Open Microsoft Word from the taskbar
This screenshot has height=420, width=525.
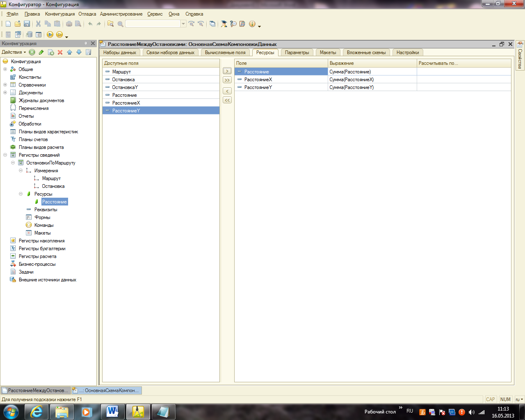pos(112,411)
